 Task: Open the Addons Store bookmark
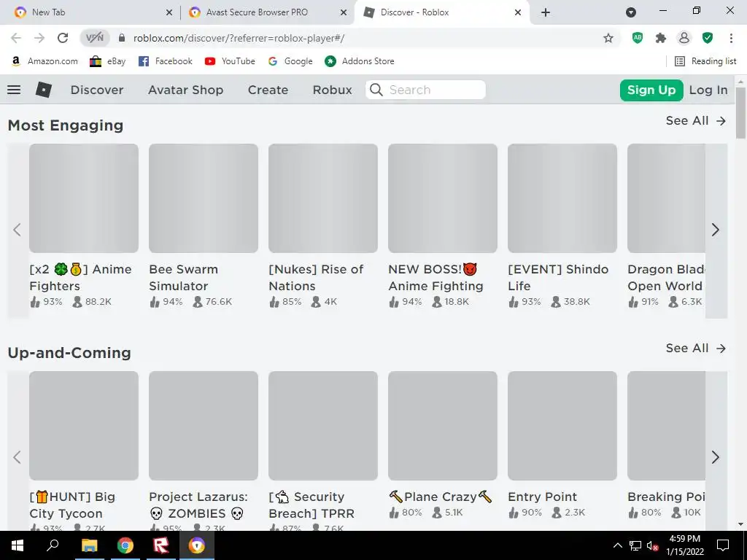[x=360, y=61]
